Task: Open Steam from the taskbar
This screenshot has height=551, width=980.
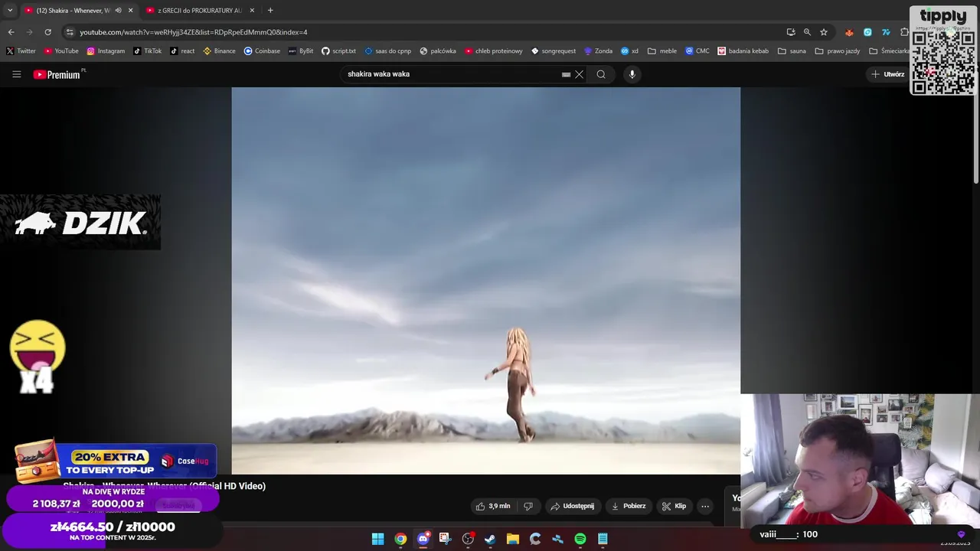Action: [490, 539]
